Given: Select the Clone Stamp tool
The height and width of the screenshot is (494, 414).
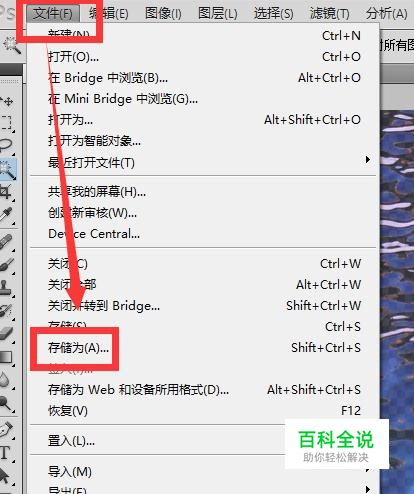Looking at the screenshot, I should (x=6, y=287).
